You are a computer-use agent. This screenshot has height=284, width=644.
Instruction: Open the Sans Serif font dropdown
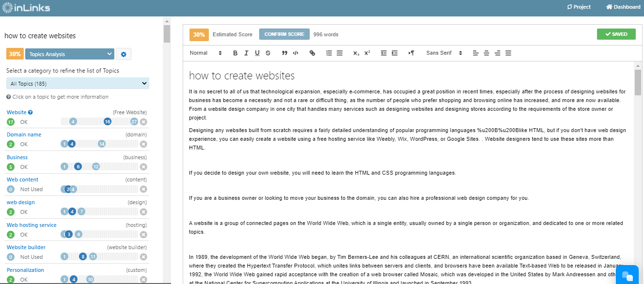pyautogui.click(x=444, y=53)
